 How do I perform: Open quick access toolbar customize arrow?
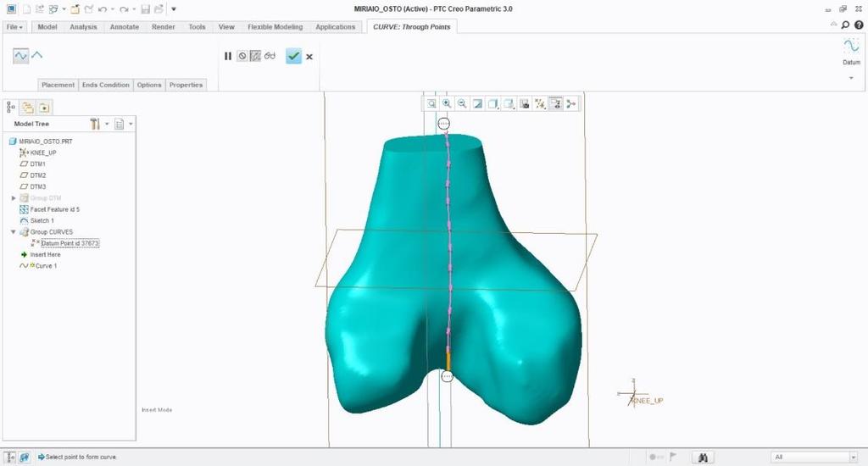[x=173, y=9]
